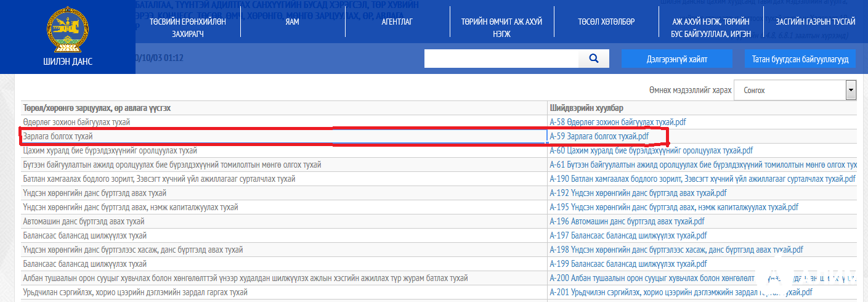Open the Төсөл хөтөлбөр menu
868x302 pixels.
(606, 22)
